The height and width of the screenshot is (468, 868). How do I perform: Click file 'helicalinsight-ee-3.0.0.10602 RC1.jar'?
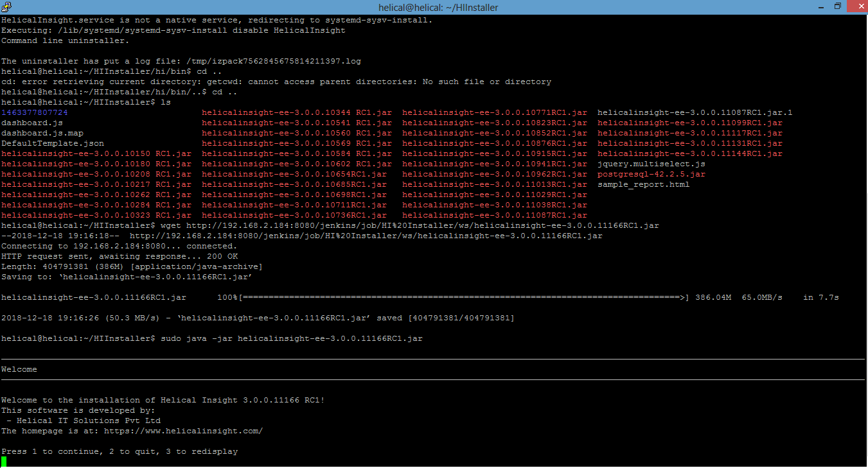click(297, 164)
